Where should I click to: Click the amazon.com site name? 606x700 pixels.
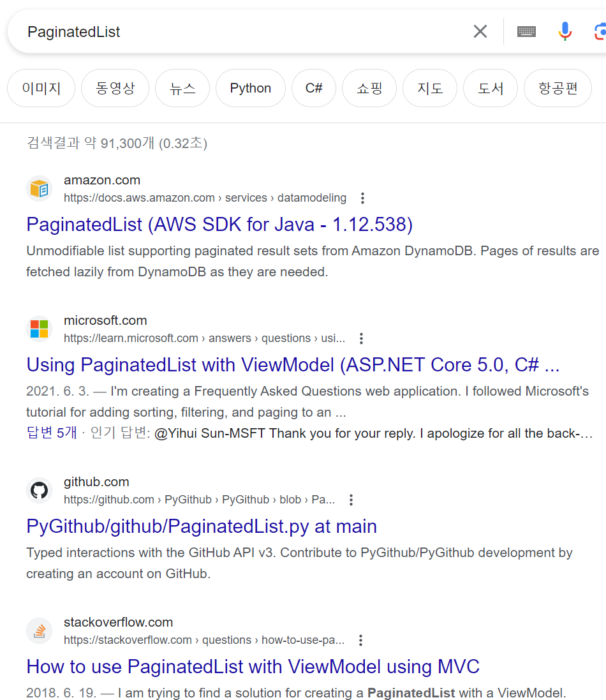pyautogui.click(x=102, y=181)
